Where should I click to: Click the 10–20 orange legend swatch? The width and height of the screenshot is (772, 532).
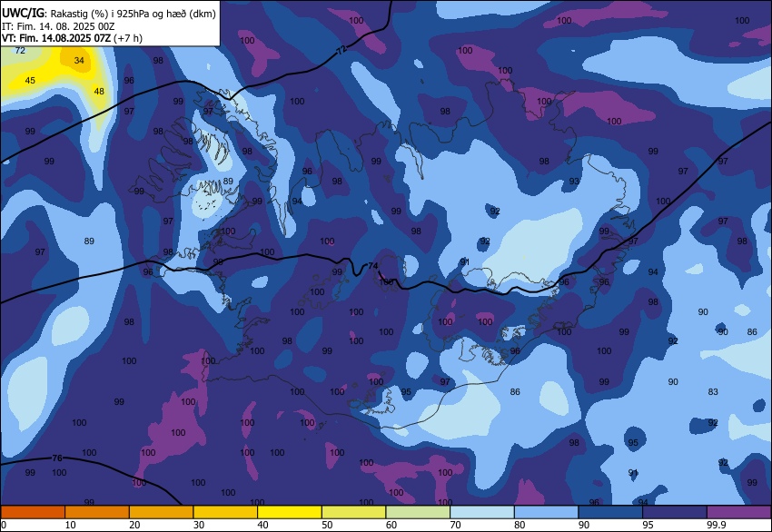tap(97, 512)
